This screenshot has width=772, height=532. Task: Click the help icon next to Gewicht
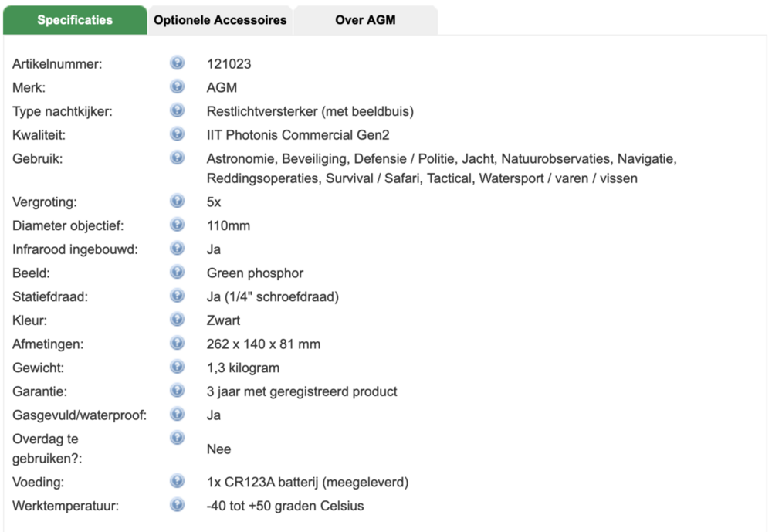coord(178,367)
